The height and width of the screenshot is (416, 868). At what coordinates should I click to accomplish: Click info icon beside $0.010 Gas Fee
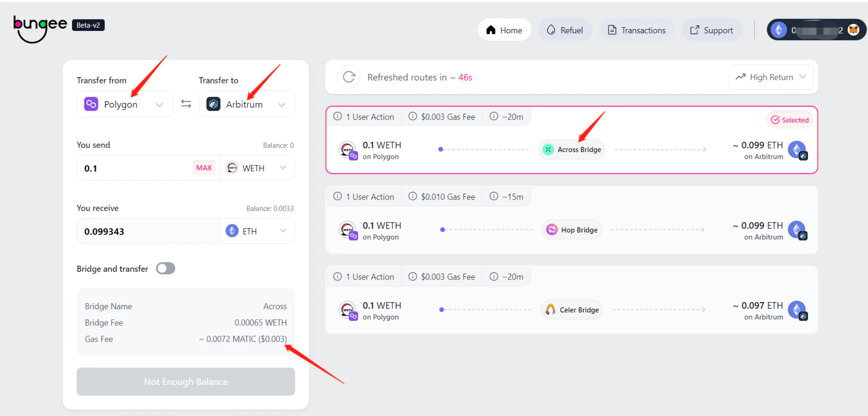413,196
